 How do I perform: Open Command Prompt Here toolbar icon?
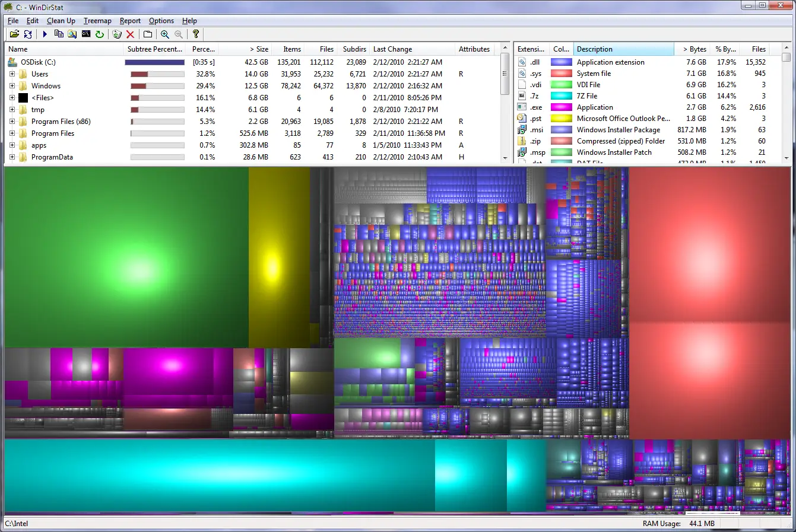pos(86,34)
